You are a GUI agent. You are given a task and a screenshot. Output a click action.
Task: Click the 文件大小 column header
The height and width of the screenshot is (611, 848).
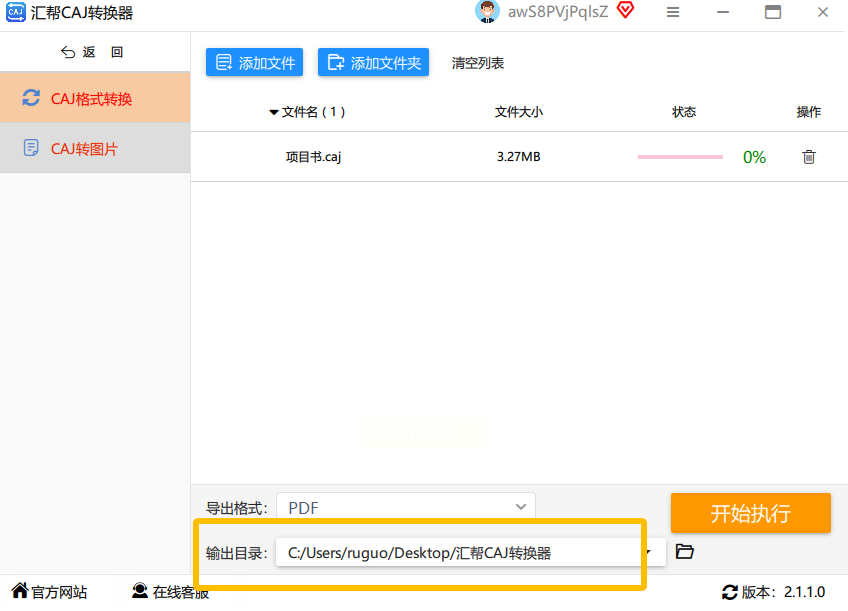519,112
